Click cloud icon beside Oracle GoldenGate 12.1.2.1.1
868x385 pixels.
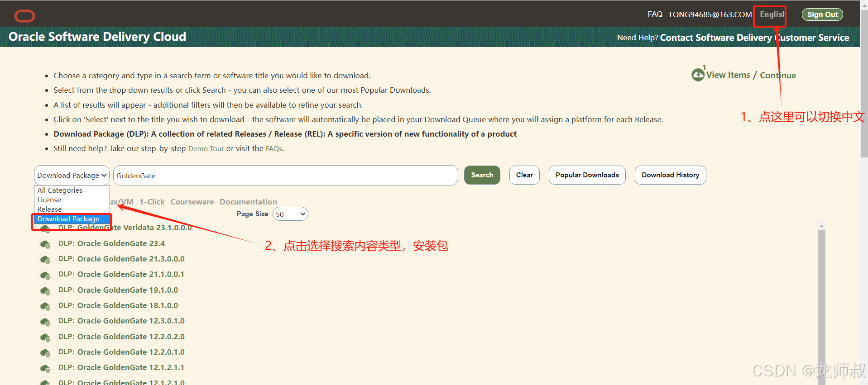[x=45, y=368]
